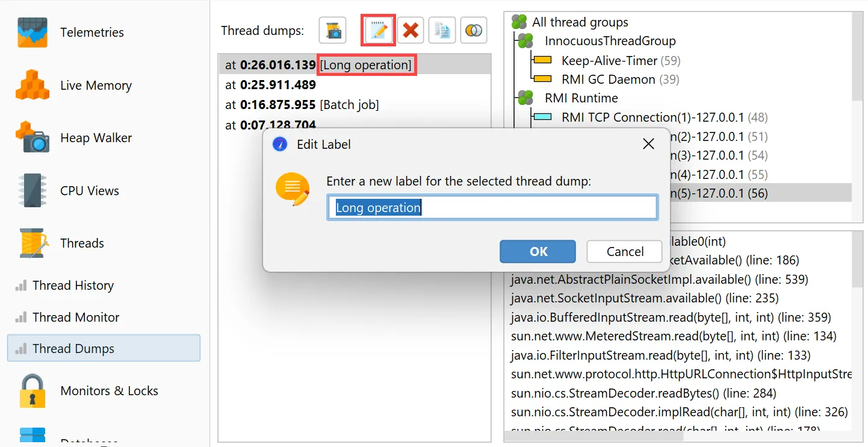Select thread dump at 0:25.911.489
The width and height of the screenshot is (868, 447).
[355, 85]
